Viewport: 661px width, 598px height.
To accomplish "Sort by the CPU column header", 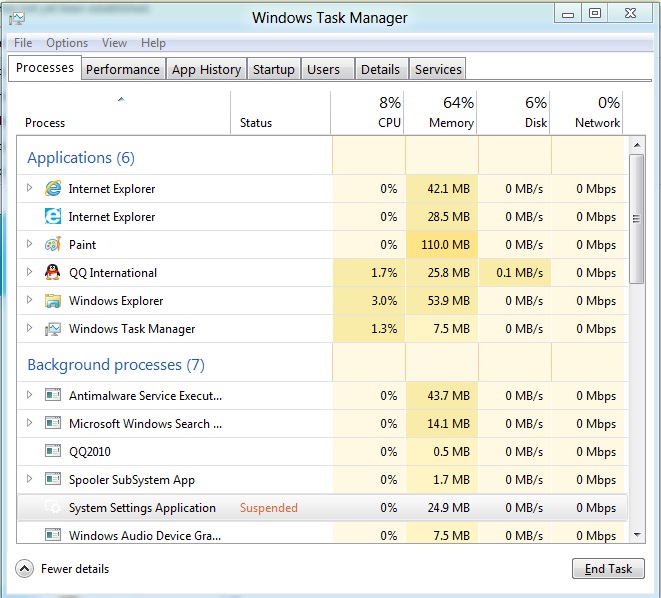I will click(367, 113).
